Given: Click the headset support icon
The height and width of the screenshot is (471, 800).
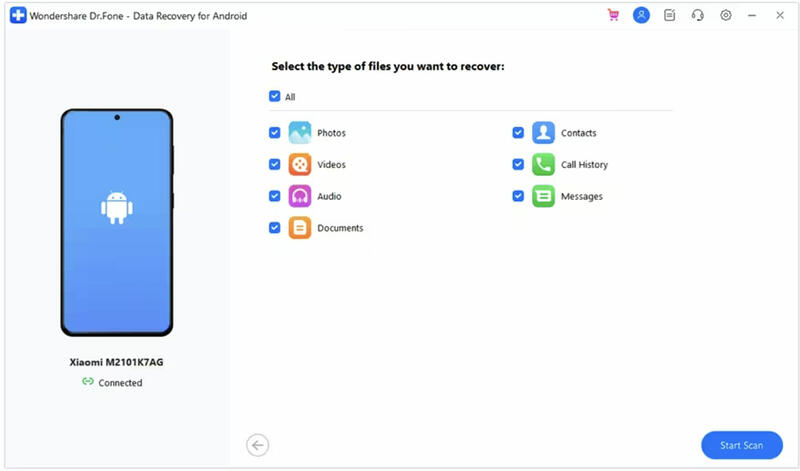Looking at the screenshot, I should (697, 15).
